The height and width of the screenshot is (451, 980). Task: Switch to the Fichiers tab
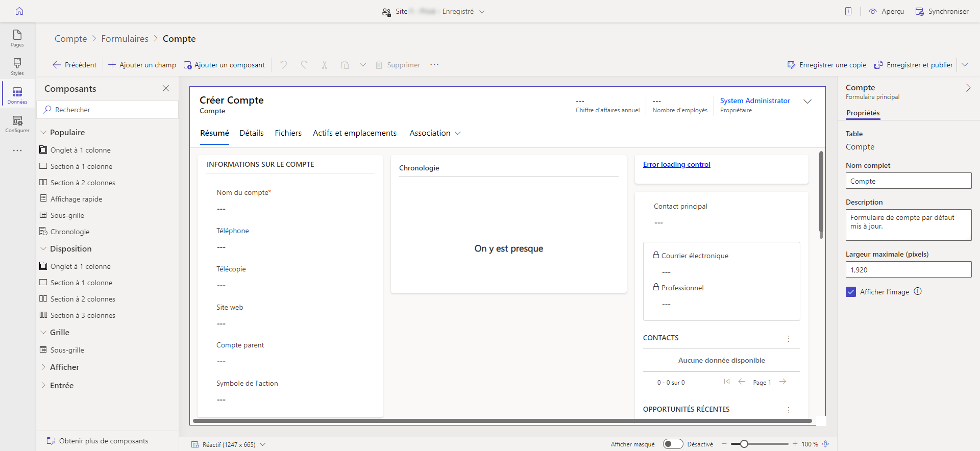point(288,133)
